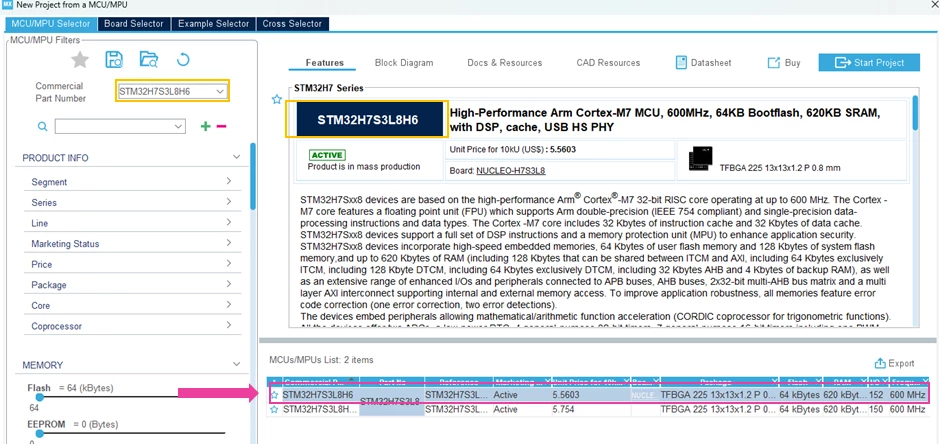Click into the part number search input field
Screen dimensions: 940x444
[114, 126]
